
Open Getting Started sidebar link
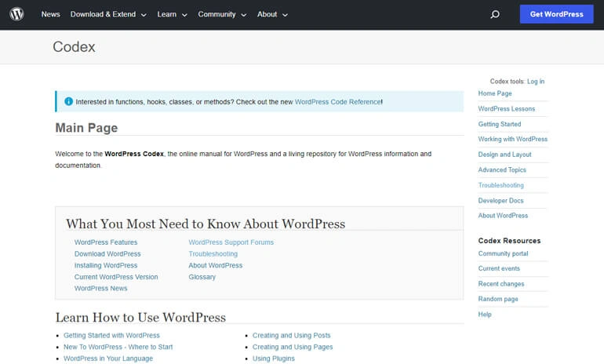click(499, 124)
